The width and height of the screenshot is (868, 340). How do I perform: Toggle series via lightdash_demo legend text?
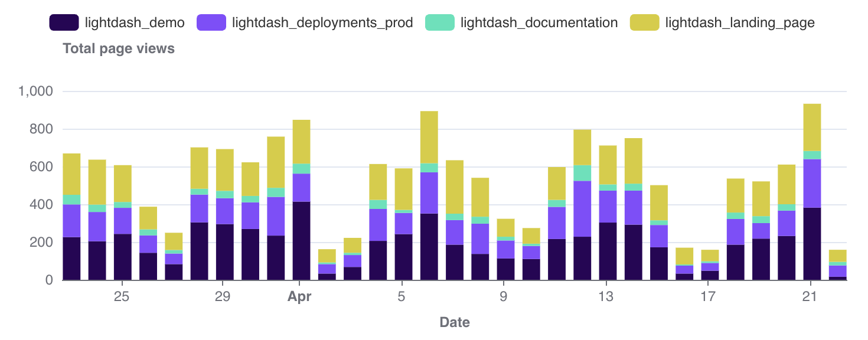click(x=135, y=23)
